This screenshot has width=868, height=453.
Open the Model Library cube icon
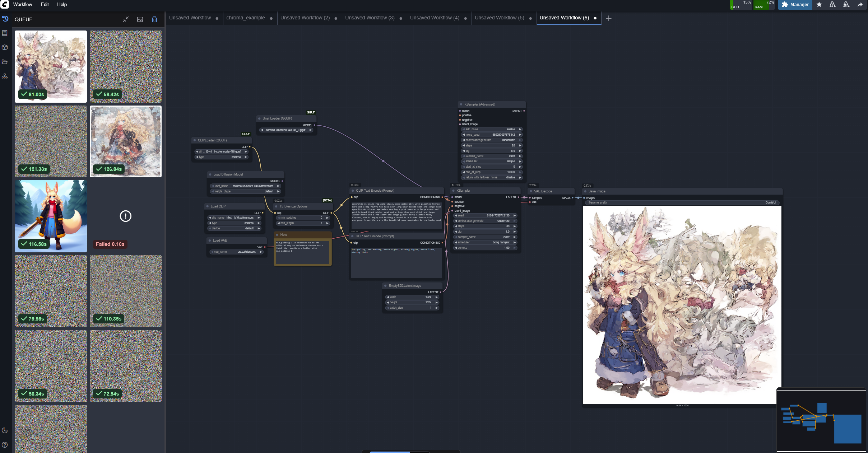pos(5,47)
